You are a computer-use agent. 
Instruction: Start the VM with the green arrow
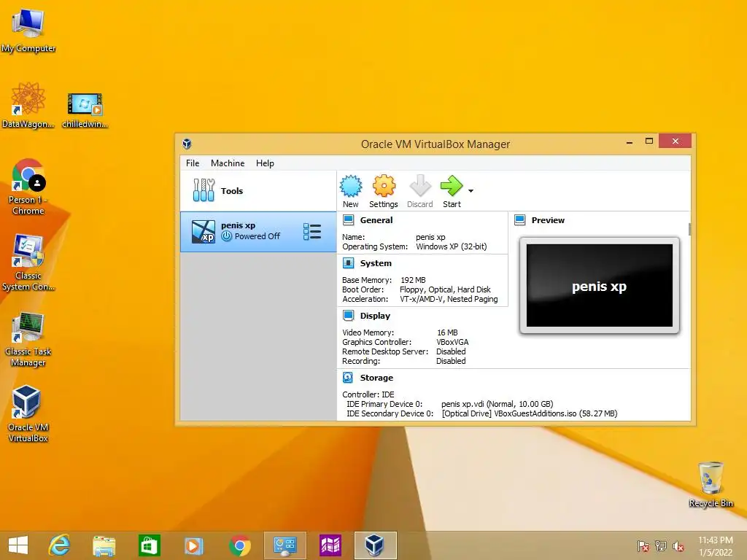pos(452,186)
